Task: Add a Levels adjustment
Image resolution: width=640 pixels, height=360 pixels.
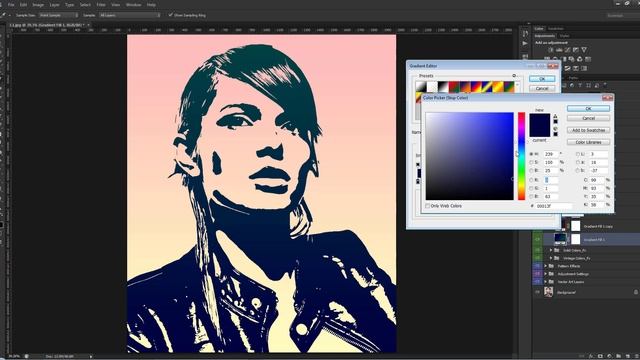Action: coord(559,50)
